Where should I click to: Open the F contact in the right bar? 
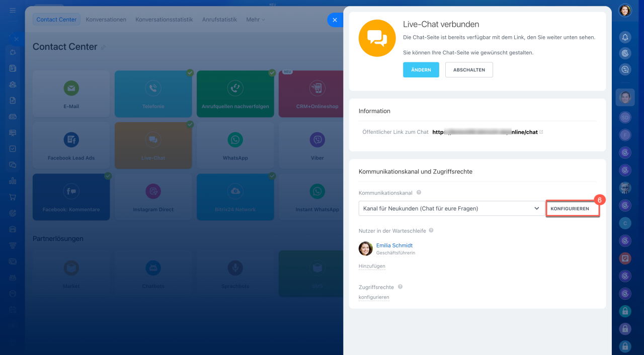[x=625, y=135]
